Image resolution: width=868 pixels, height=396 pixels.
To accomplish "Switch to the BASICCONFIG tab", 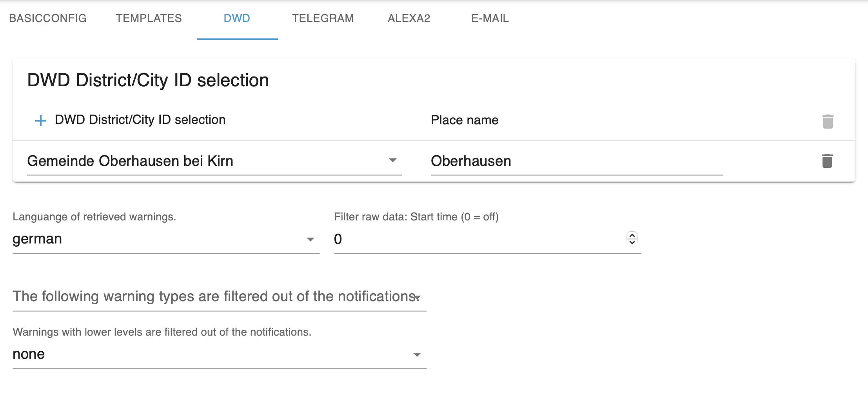I will (47, 18).
